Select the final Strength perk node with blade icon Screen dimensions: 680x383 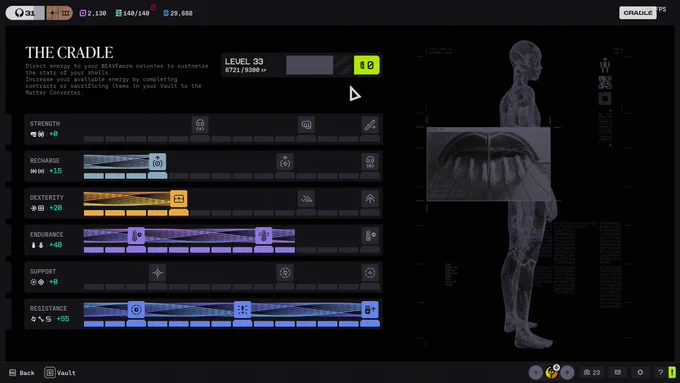(x=370, y=125)
